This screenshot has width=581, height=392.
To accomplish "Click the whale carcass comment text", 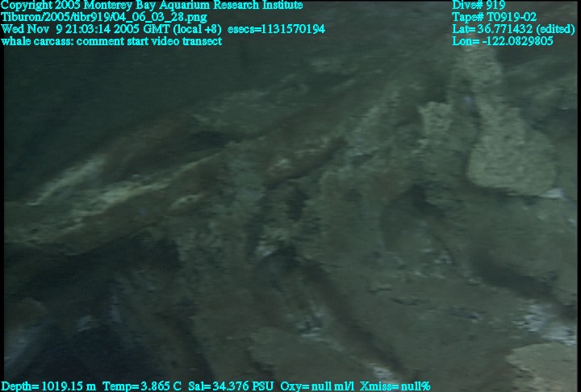I will (x=111, y=41).
